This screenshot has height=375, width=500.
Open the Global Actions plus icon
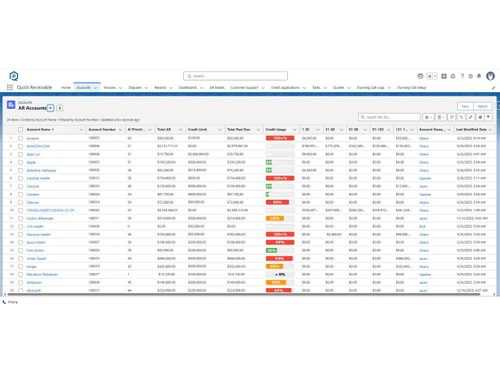(x=444, y=76)
